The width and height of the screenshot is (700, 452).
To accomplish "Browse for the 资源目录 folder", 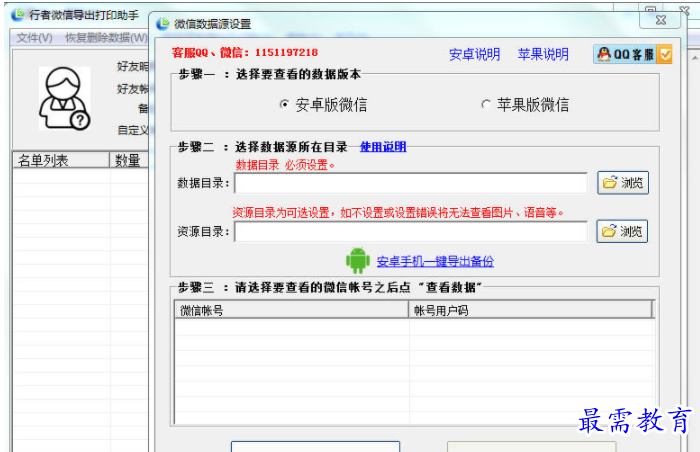I will (622, 231).
